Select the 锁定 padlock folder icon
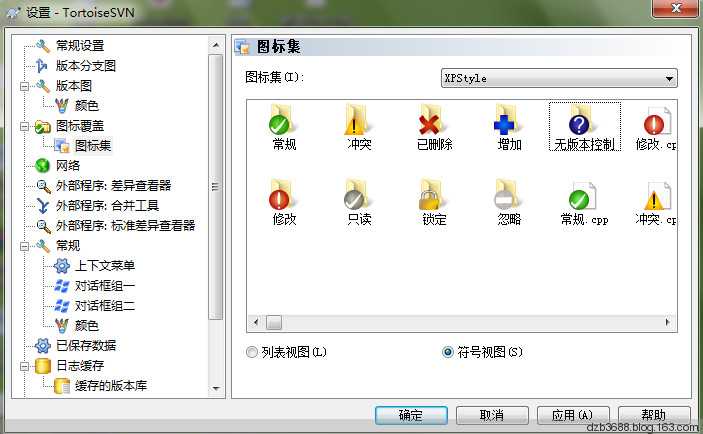This screenshot has height=434, width=703. 432,195
